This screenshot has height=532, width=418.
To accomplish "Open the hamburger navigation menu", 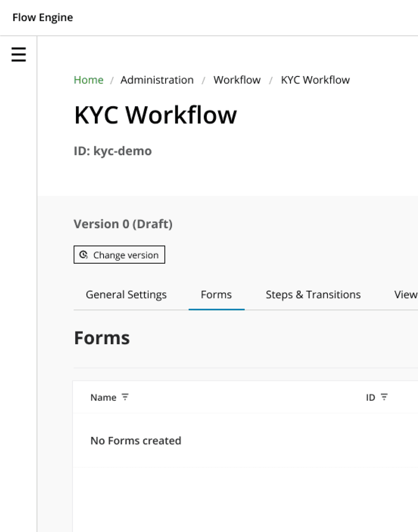I will pyautogui.click(x=19, y=54).
